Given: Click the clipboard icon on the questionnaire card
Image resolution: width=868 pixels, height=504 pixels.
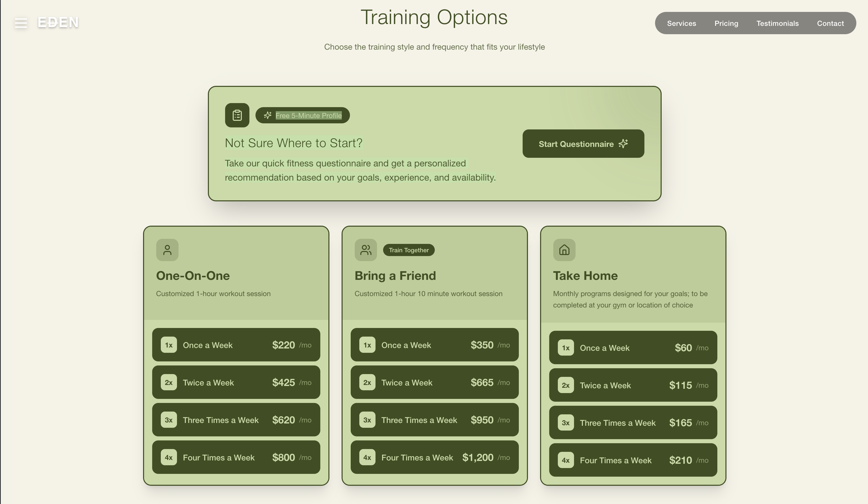Looking at the screenshot, I should (237, 115).
